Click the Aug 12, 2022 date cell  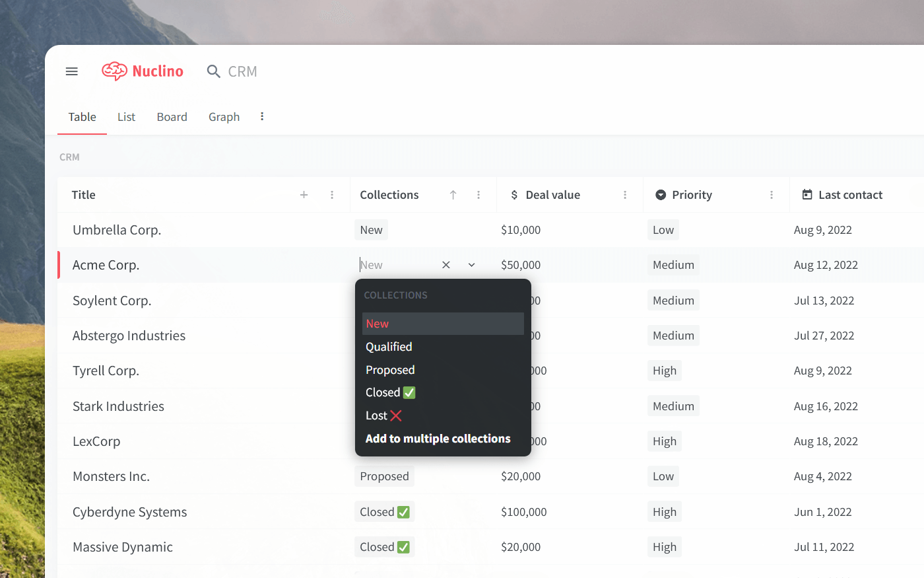pyautogui.click(x=826, y=265)
